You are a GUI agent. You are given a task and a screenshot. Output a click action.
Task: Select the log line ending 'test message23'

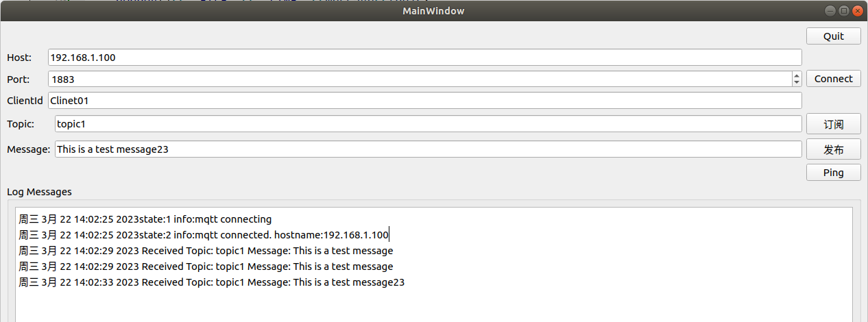pos(212,282)
